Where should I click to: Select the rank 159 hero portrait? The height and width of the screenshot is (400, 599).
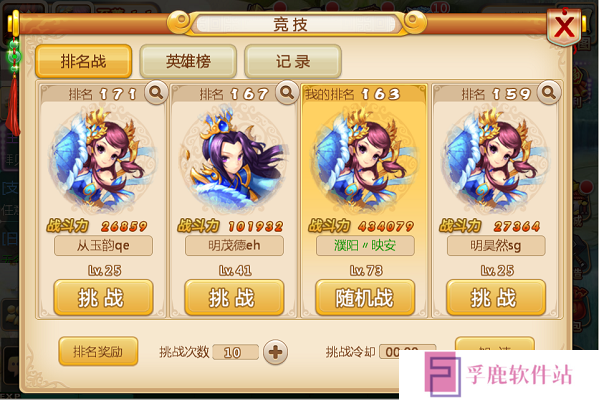coord(496,160)
